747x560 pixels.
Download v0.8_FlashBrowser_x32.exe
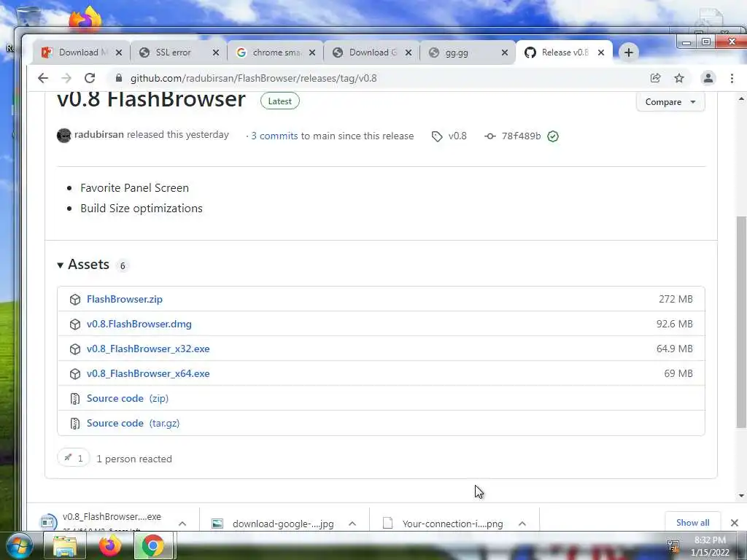pos(148,349)
